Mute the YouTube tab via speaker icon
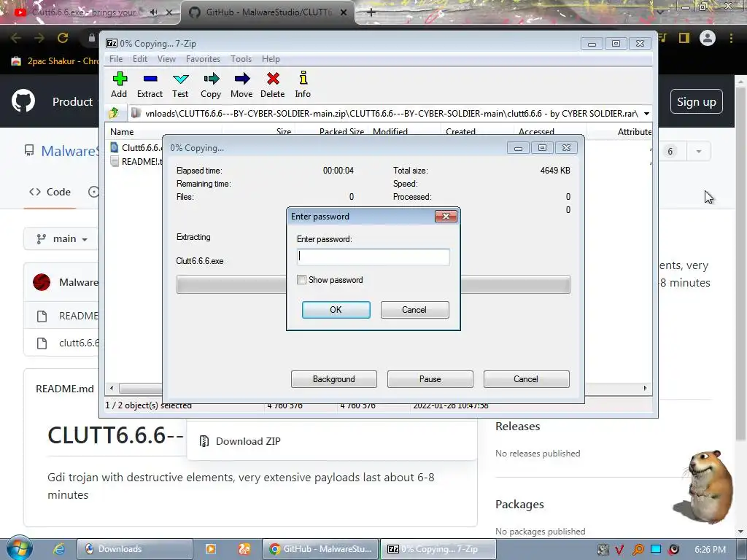The width and height of the screenshot is (747, 560). click(x=153, y=12)
